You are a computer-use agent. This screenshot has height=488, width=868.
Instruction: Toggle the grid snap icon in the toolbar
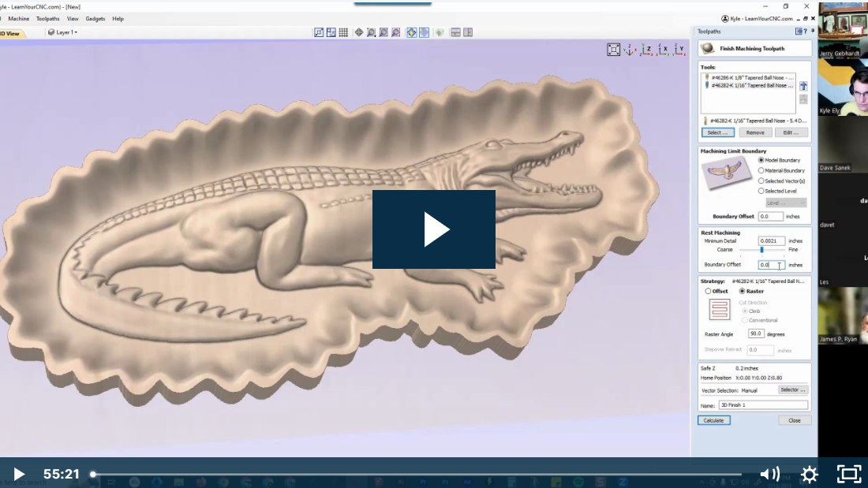click(x=342, y=32)
